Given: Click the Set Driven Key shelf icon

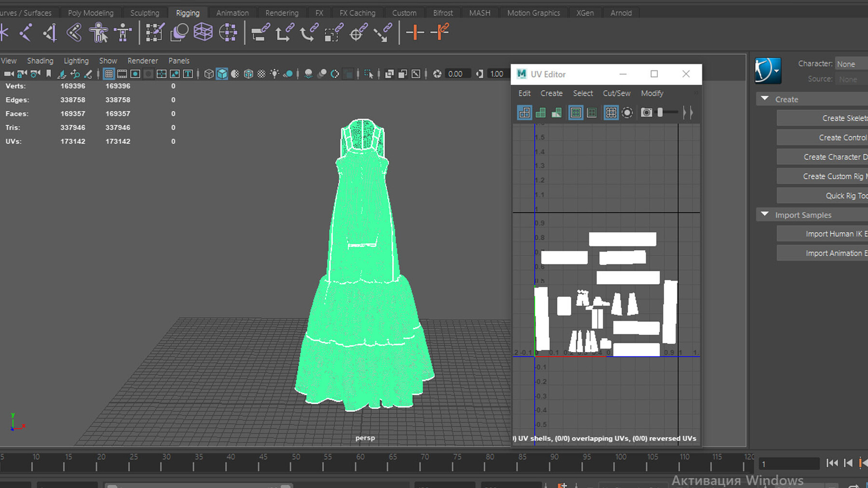Looking at the screenshot, I should pos(440,33).
